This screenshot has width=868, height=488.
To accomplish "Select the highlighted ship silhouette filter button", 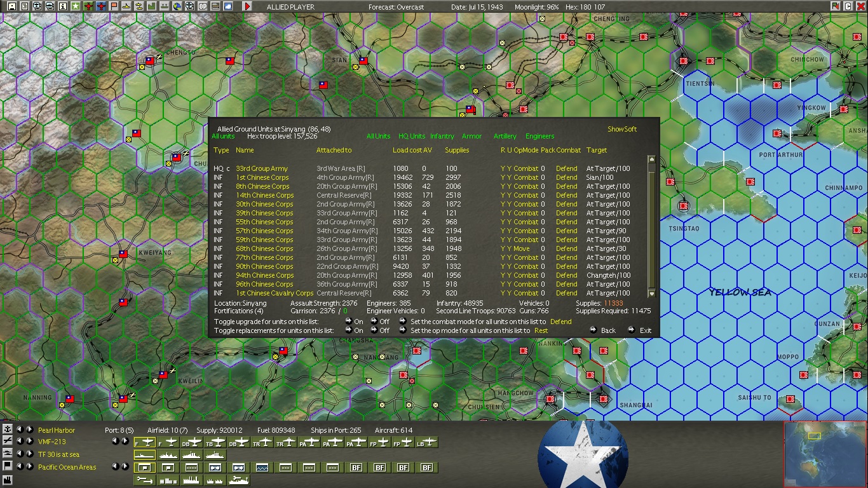I will (x=144, y=455).
